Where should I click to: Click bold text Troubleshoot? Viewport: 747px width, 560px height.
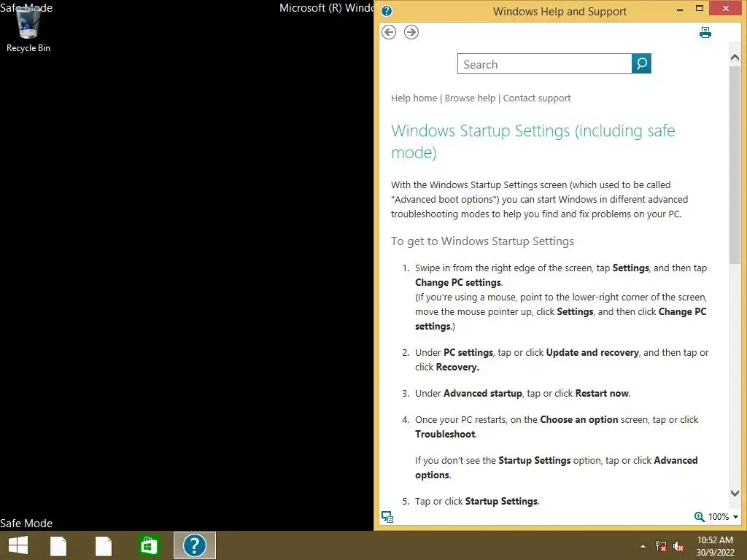coord(445,435)
